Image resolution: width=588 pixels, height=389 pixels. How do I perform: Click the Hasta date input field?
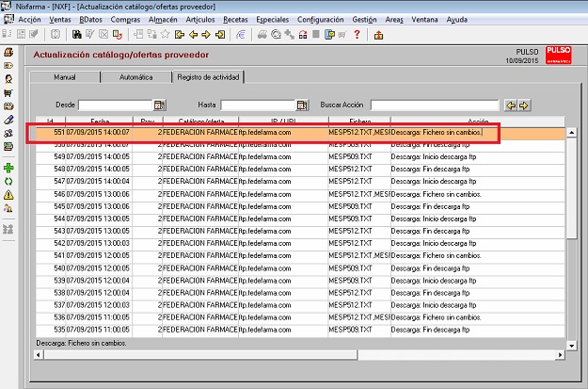[x=258, y=105]
